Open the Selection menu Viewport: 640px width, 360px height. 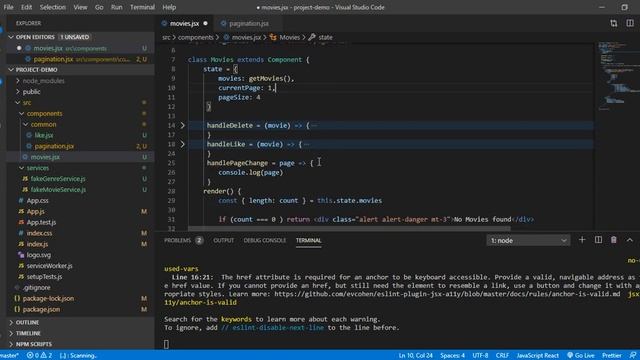tap(53, 7)
